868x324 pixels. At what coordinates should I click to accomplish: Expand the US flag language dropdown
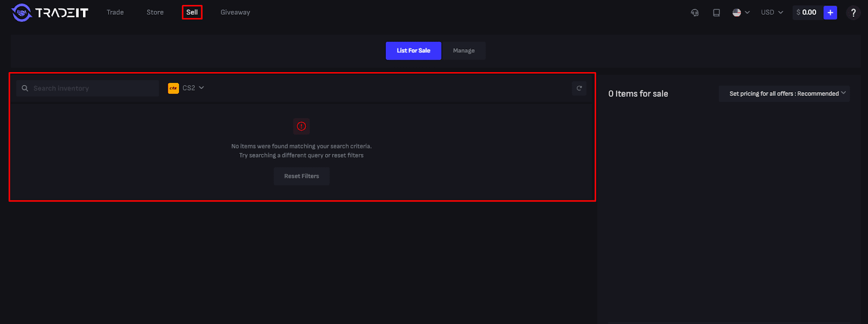741,12
